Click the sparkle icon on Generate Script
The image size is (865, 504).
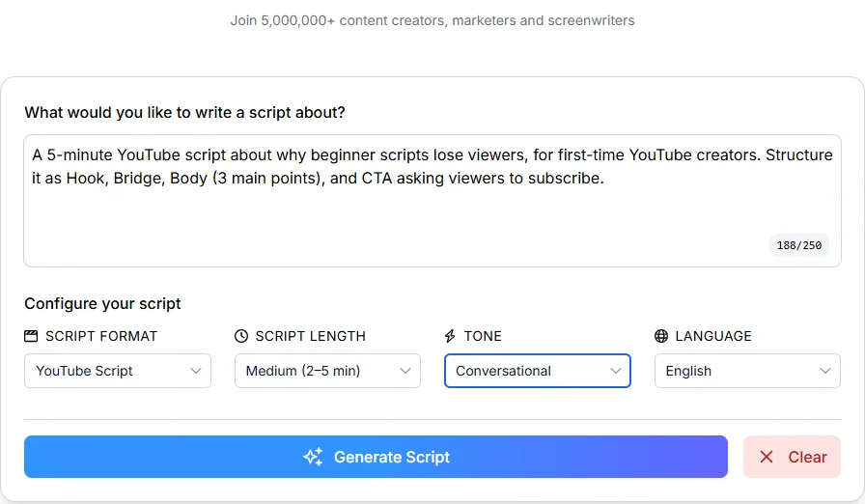click(313, 457)
